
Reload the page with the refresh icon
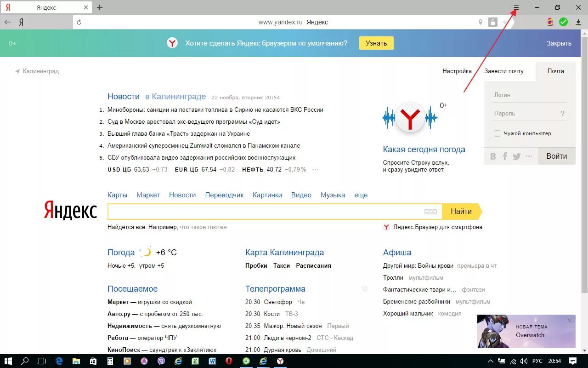point(79,22)
